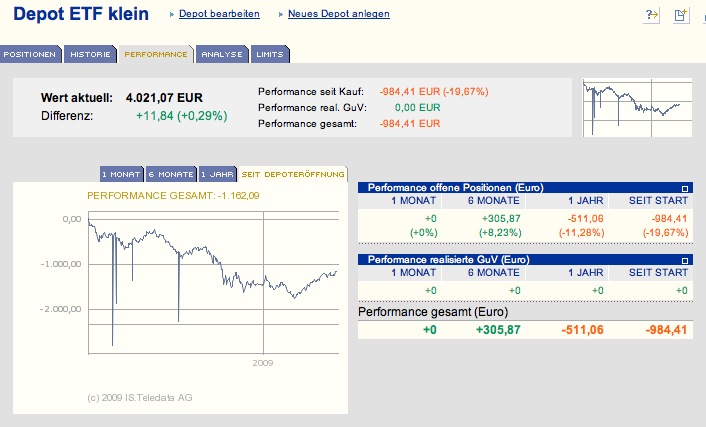Click the small performance chart thumbnail
This screenshot has width=706, height=427.
point(637,108)
